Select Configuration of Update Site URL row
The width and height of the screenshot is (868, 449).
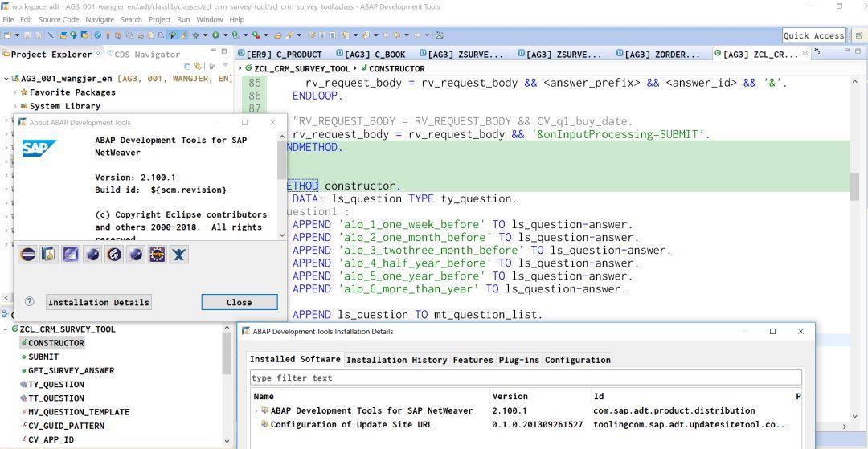coord(351,424)
